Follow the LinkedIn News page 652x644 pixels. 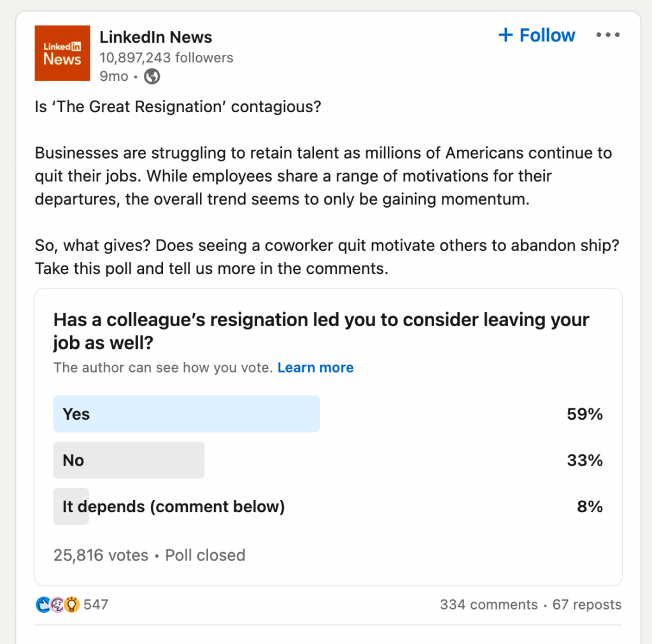537,35
